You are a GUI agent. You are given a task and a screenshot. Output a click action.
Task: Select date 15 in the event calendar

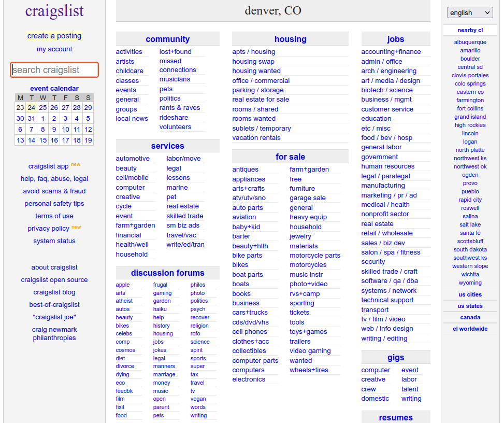(43, 140)
